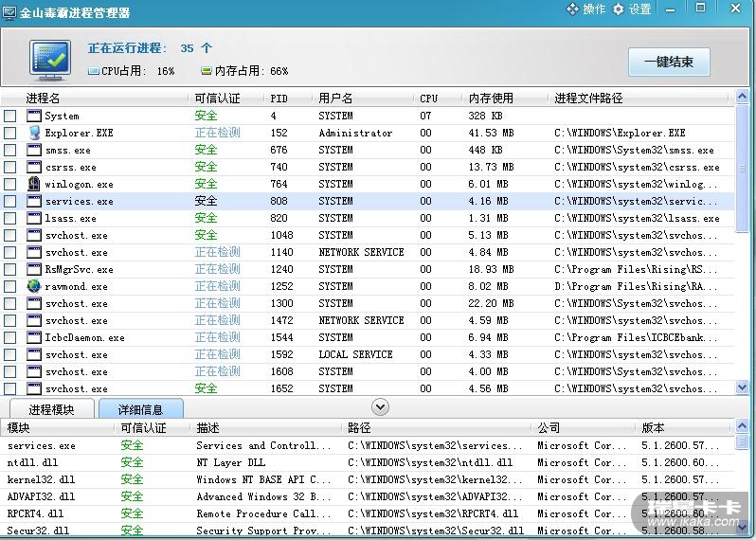Click icon of svchost.exe PID 1472
Viewport: 756px width, 540px height.
(34, 320)
